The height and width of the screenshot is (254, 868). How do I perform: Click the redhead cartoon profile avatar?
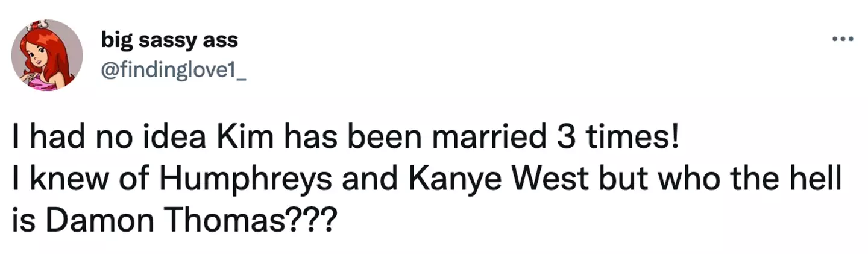[47, 56]
